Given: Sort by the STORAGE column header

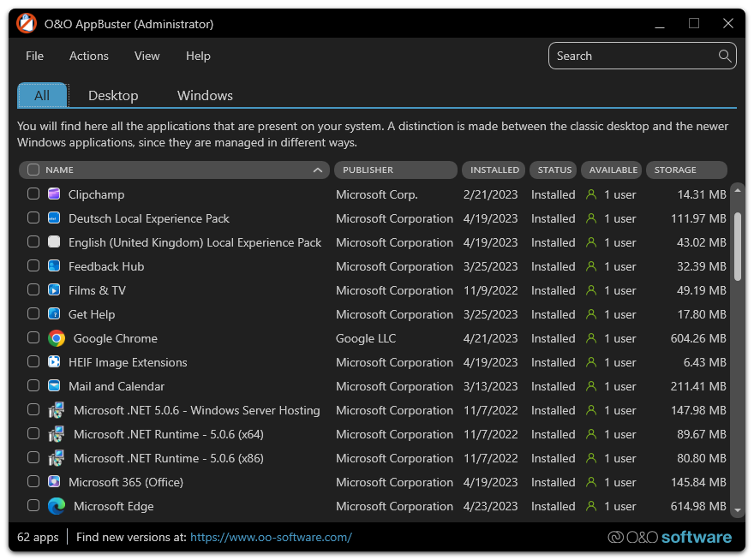Looking at the screenshot, I should point(686,170).
